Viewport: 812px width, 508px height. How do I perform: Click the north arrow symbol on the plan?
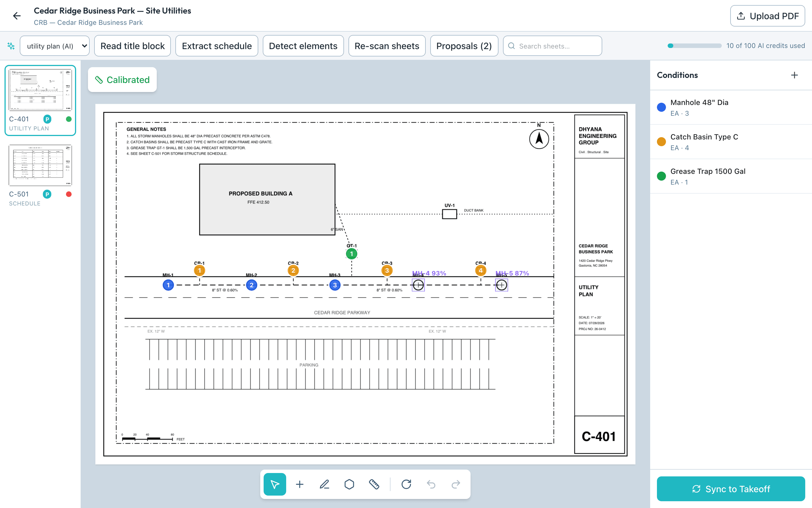pos(539,139)
